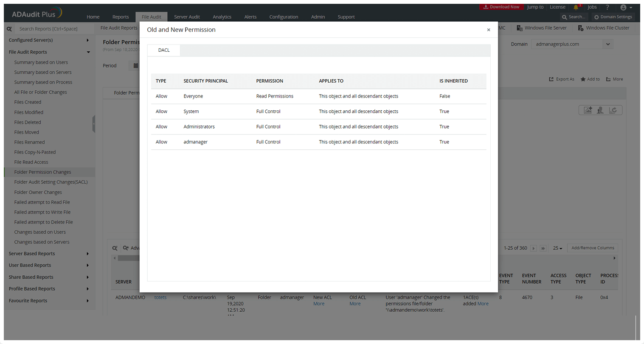The height and width of the screenshot is (344, 644).
Task: Open the Analytics tab
Action: tap(222, 17)
